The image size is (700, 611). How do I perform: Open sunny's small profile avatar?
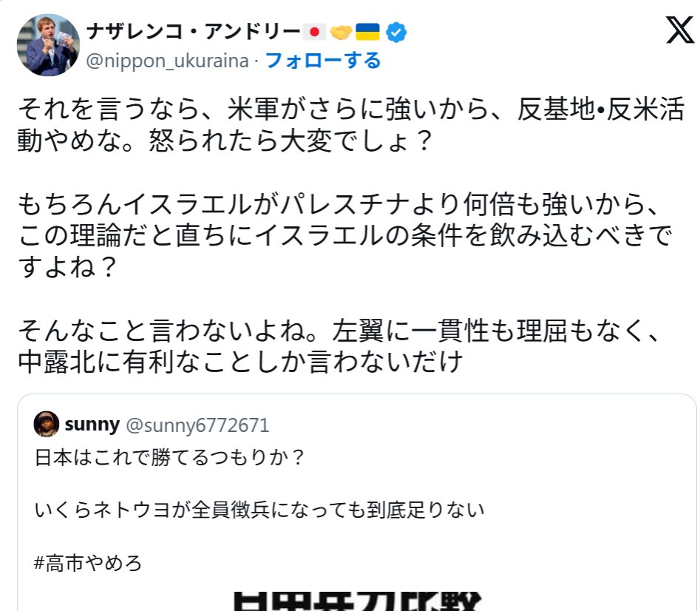(x=47, y=425)
